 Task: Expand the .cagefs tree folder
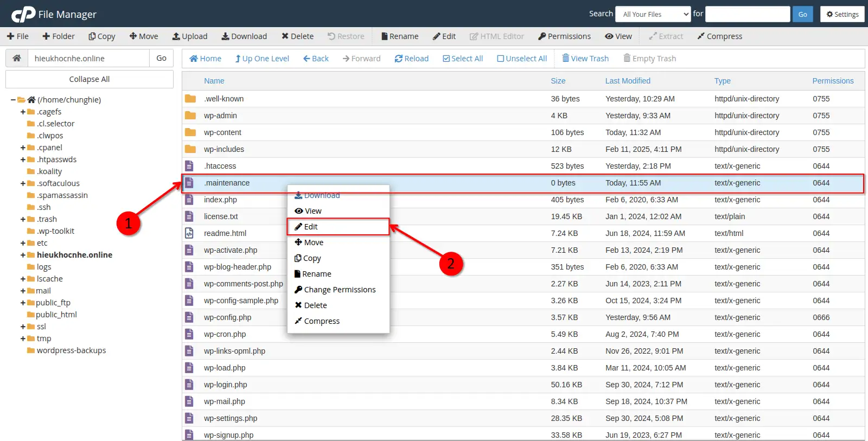(x=23, y=112)
